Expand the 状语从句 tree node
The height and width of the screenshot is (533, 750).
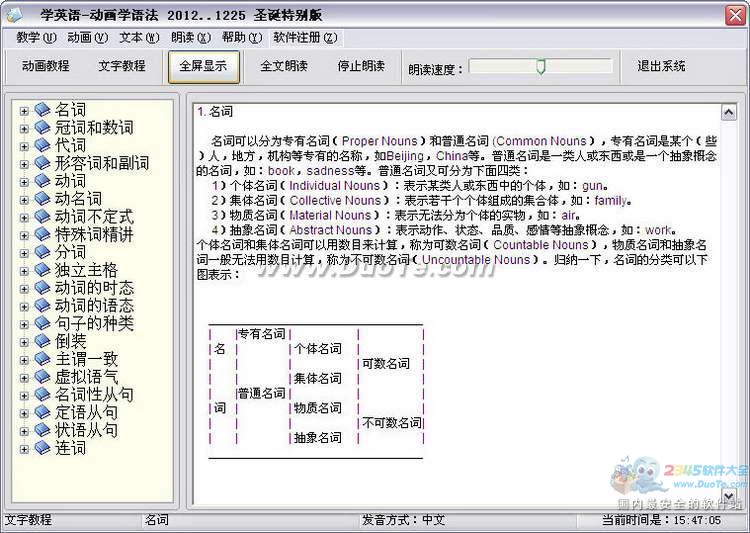24,430
